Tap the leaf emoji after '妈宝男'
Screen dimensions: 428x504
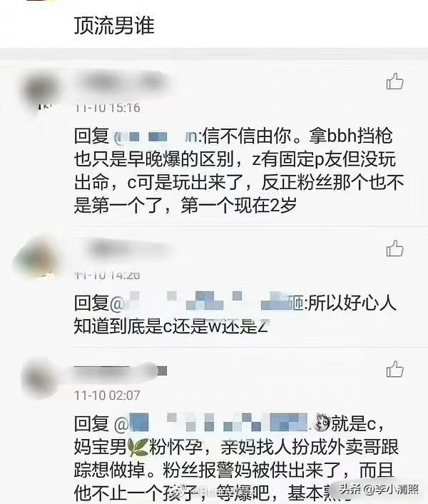coord(138,447)
